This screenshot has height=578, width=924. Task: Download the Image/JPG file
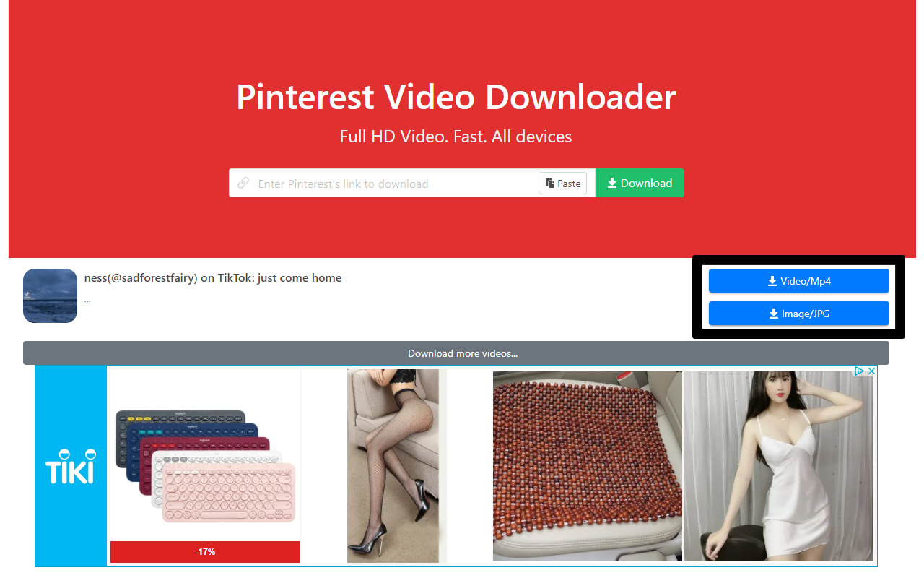point(799,314)
